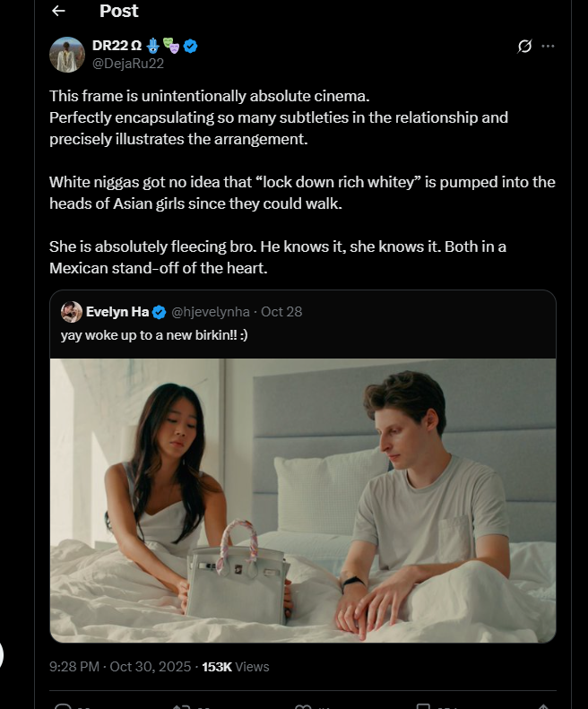
Task: Go back using the left arrow
Action: coord(59,11)
